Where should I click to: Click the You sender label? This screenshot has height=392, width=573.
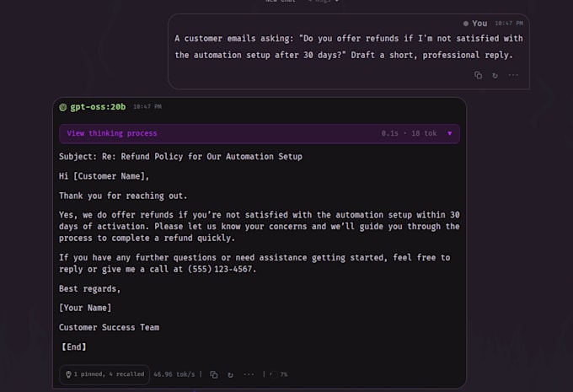click(479, 24)
